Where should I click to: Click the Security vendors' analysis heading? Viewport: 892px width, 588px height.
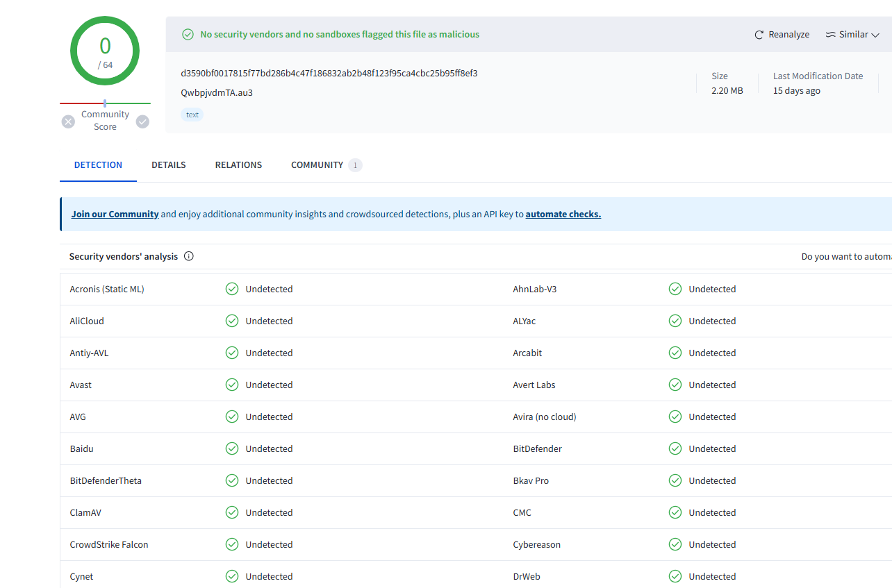click(x=124, y=257)
